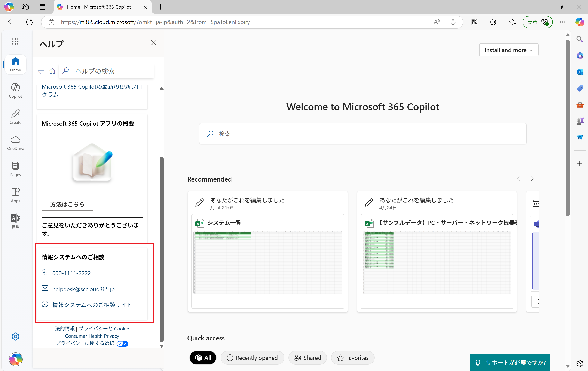Click the blue settings gear in the sidebar
This screenshot has width=588, height=371.
point(15,336)
